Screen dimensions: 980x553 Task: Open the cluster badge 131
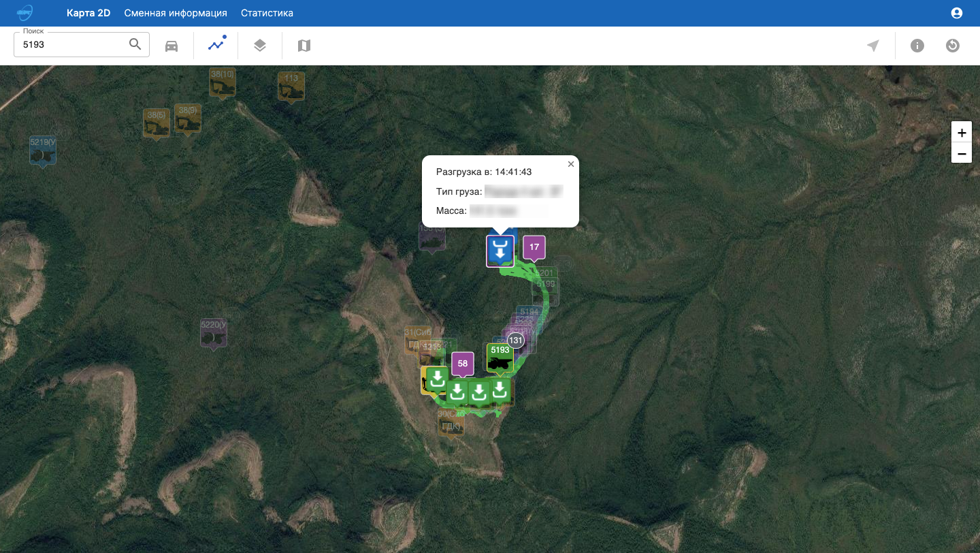(516, 340)
